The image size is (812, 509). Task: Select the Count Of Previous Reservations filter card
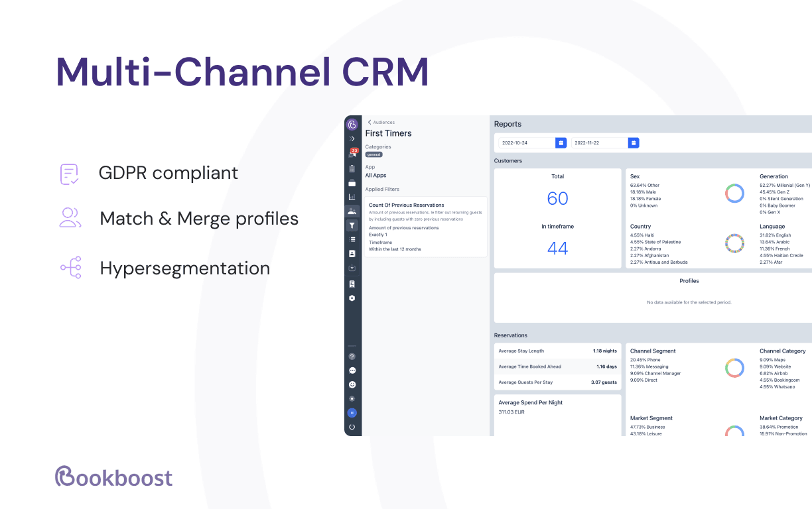tap(425, 227)
